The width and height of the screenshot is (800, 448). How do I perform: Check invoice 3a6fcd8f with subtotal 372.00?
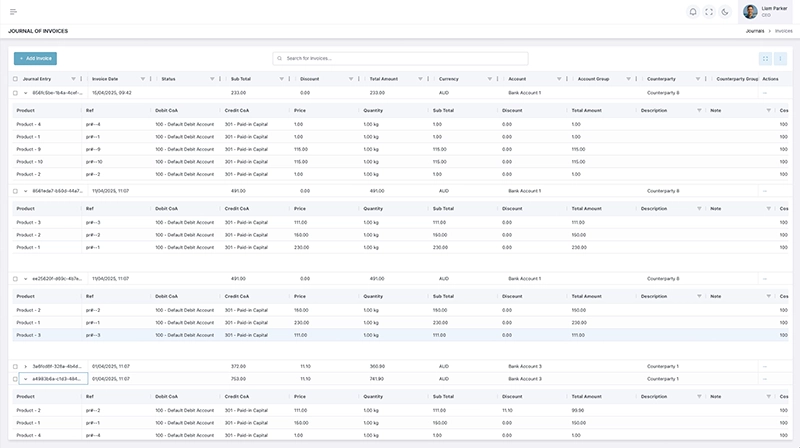coord(15,366)
